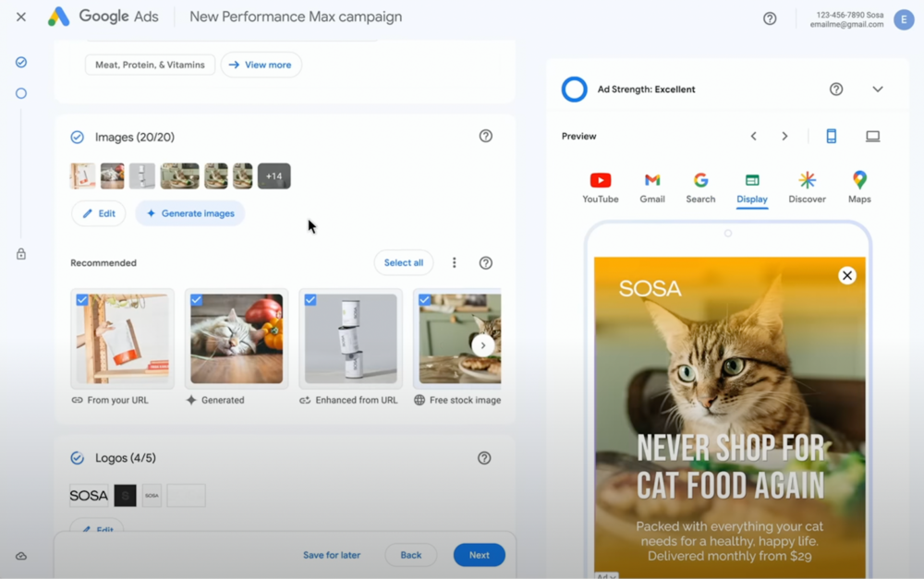
Task: Open the three-dot menu next to Select all
Action: [454, 262]
